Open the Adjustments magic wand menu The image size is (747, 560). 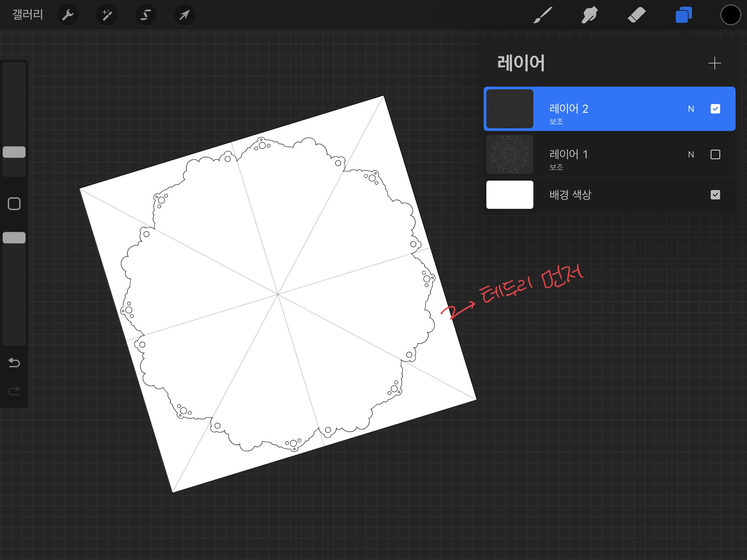tap(107, 15)
